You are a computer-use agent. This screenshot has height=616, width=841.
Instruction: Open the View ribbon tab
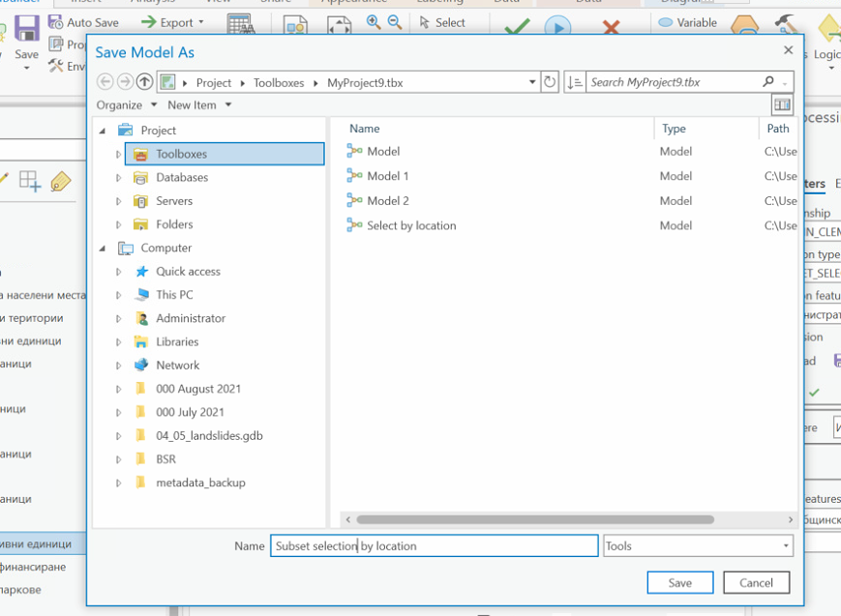pyautogui.click(x=219, y=3)
